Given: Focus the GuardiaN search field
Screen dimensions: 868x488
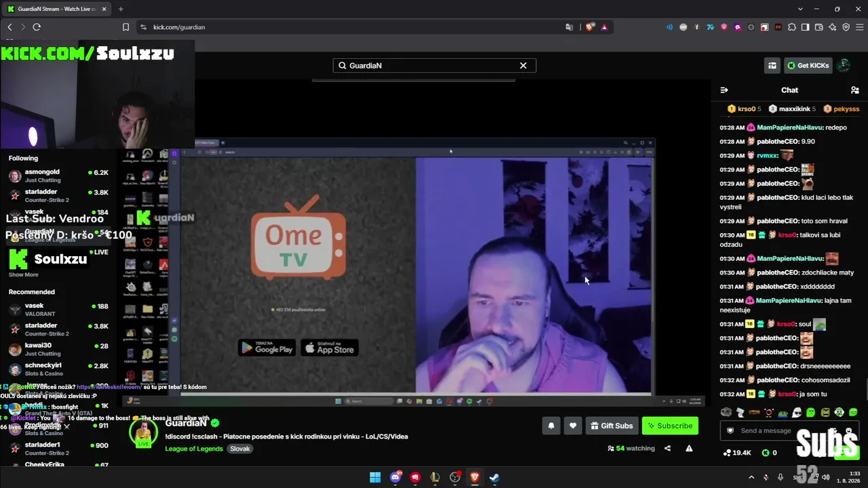Looking at the screenshot, I should [x=434, y=66].
